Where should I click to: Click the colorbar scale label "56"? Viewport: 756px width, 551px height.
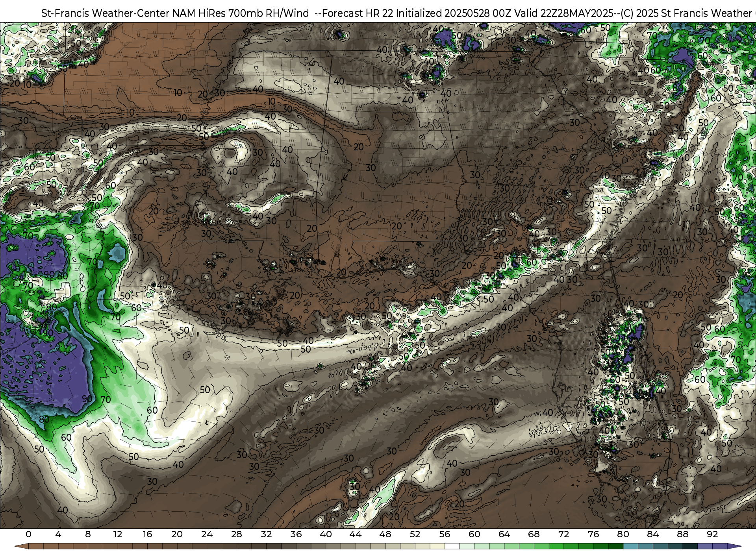coord(445,534)
